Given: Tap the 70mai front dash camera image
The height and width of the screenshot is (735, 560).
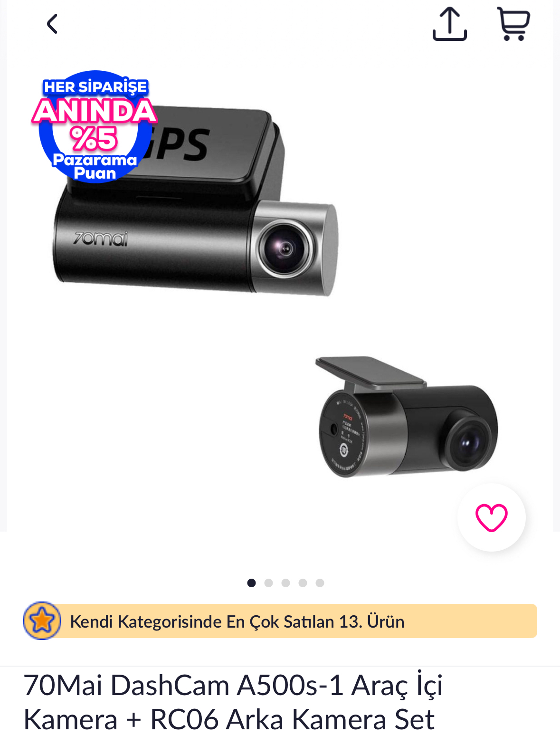Looking at the screenshot, I should [x=195, y=200].
